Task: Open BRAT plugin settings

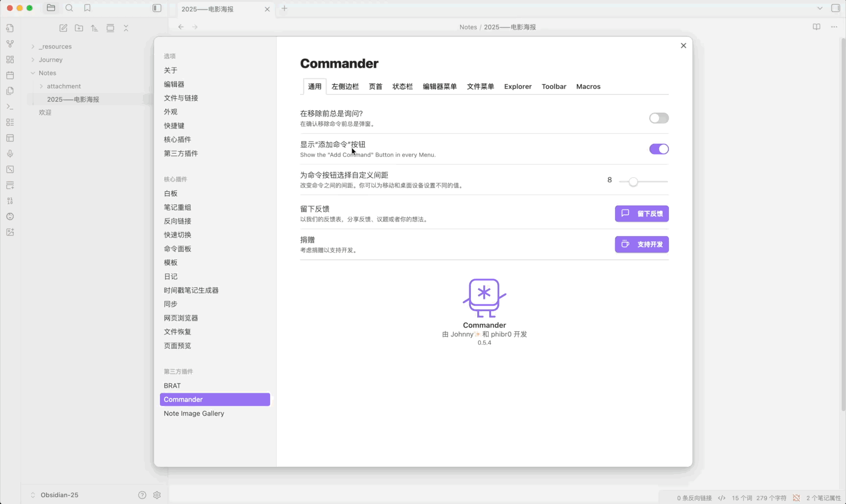Action: point(214,386)
